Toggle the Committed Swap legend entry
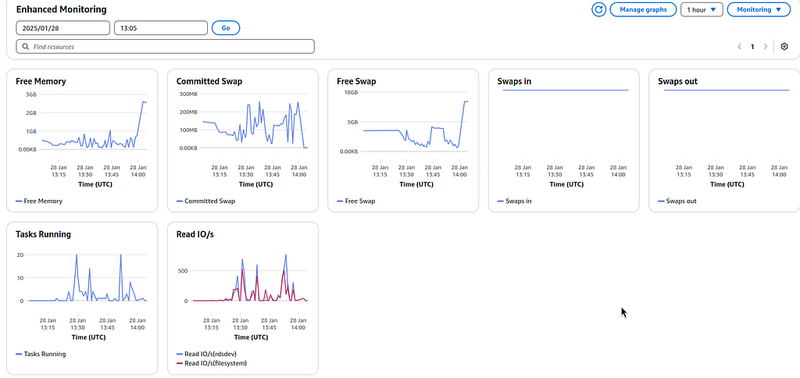 (x=206, y=201)
